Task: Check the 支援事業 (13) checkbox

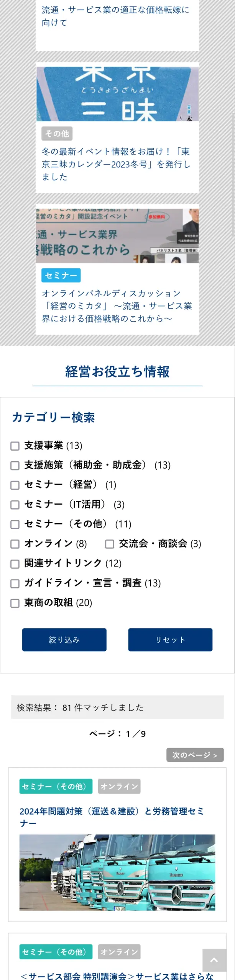Action: (15, 446)
